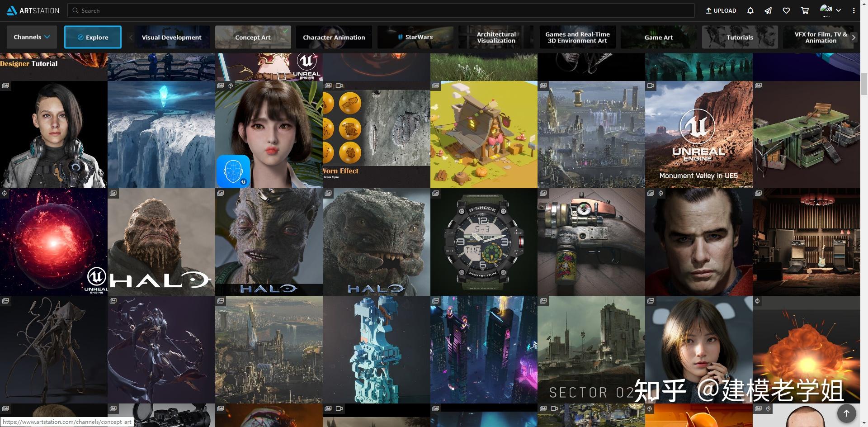
Task: Expand the Channels dropdown
Action: pos(32,37)
